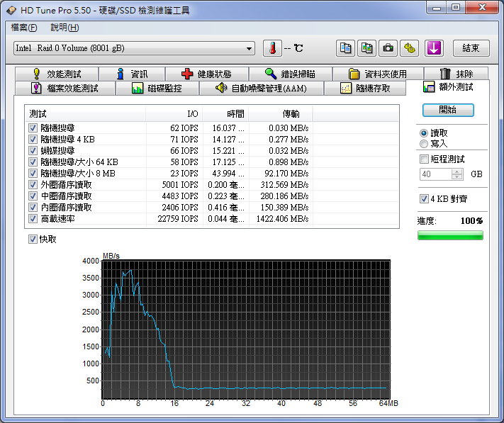Click the 傳輸 transfer column header
Screen dimensions: 504x423
(281, 113)
